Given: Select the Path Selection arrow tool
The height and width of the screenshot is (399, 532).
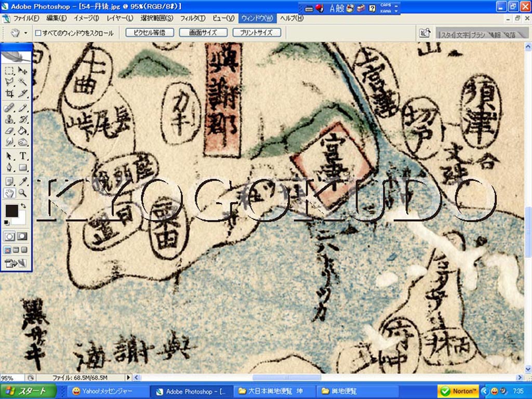Looking at the screenshot, I should click(x=9, y=156).
